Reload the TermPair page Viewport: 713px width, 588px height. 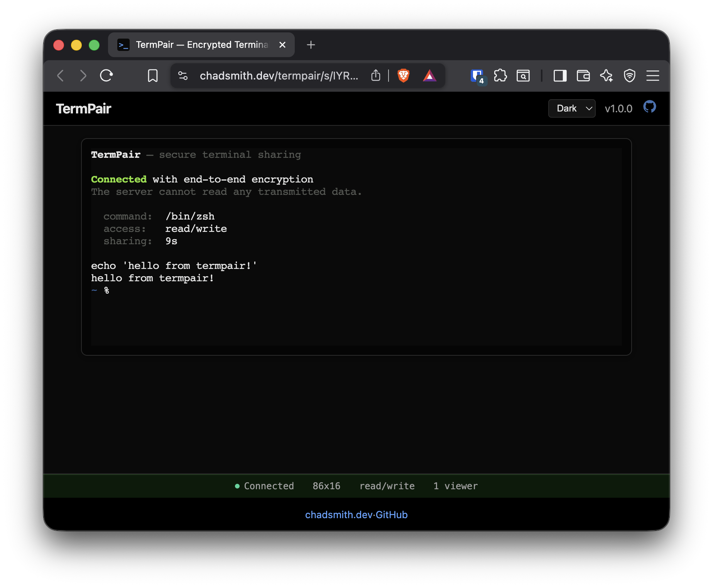pos(106,76)
